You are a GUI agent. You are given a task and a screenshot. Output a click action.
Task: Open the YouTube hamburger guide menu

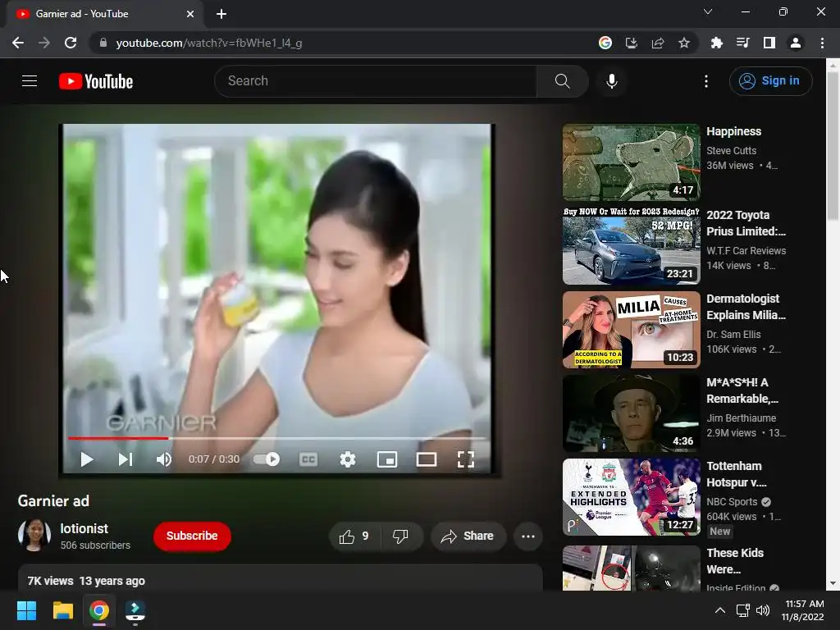[x=30, y=81]
